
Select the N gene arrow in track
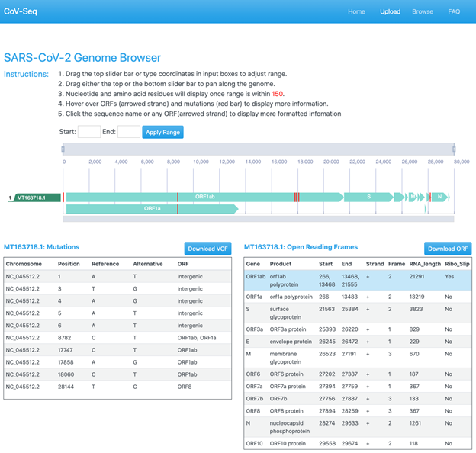(x=439, y=197)
